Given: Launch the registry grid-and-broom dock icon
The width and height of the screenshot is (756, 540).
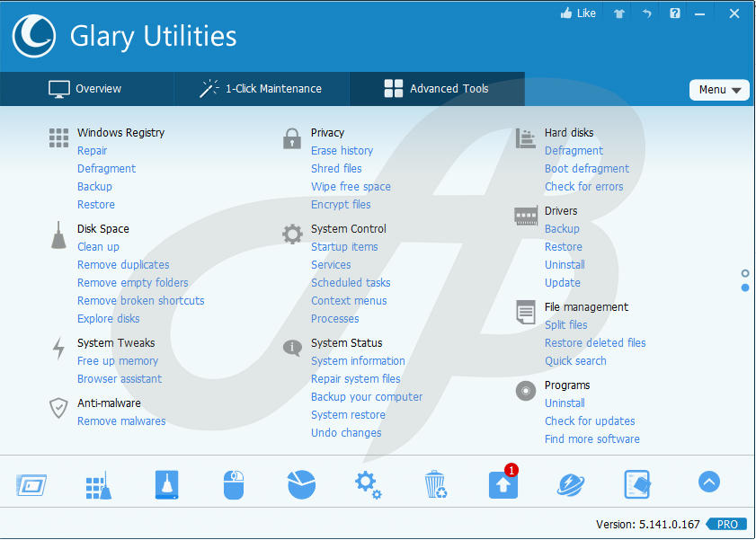Looking at the screenshot, I should [99, 484].
